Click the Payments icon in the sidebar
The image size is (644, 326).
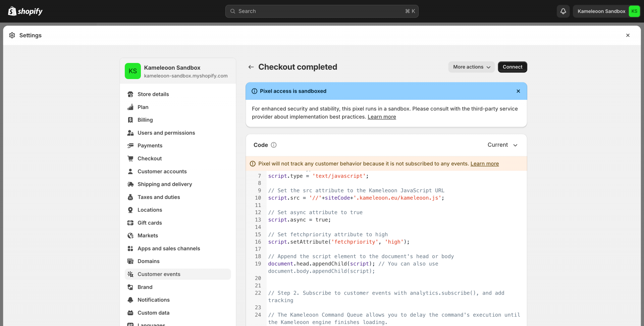coord(130,146)
